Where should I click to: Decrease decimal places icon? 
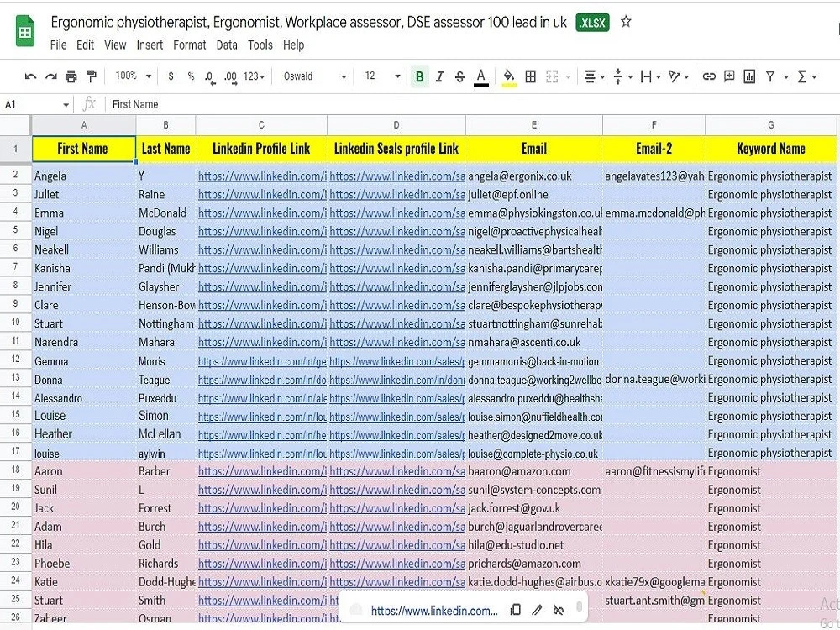click(x=210, y=77)
